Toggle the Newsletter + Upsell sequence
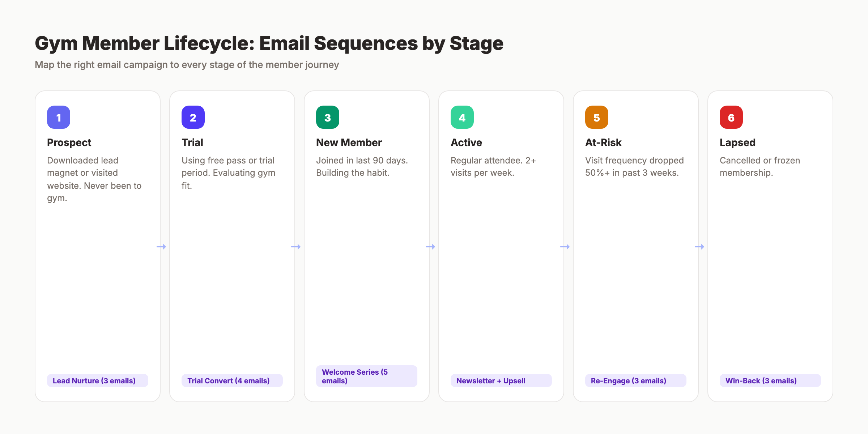The height and width of the screenshot is (434, 868). (x=501, y=380)
